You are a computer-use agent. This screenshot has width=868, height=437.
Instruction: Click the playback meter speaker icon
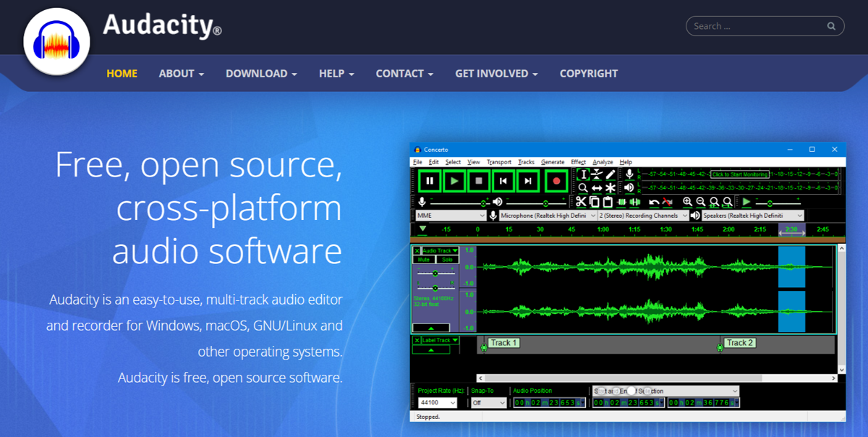point(629,188)
